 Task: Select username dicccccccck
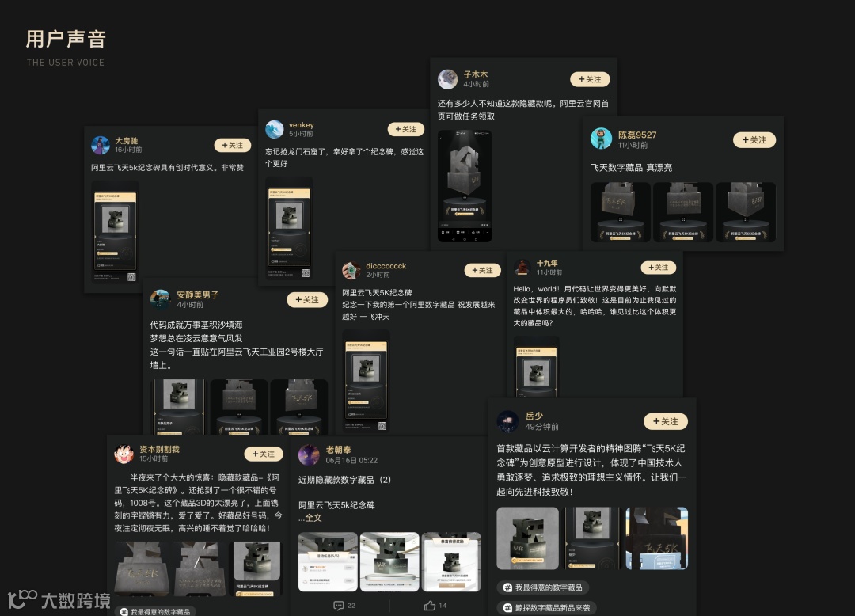[386, 266]
